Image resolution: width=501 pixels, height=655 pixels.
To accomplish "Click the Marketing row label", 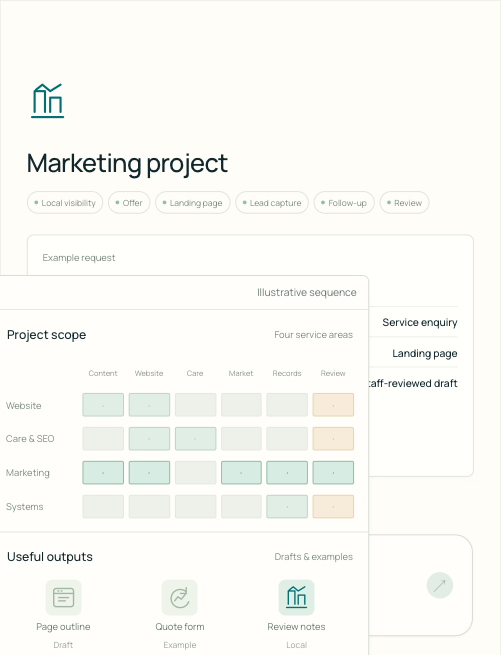I will pos(28,473).
